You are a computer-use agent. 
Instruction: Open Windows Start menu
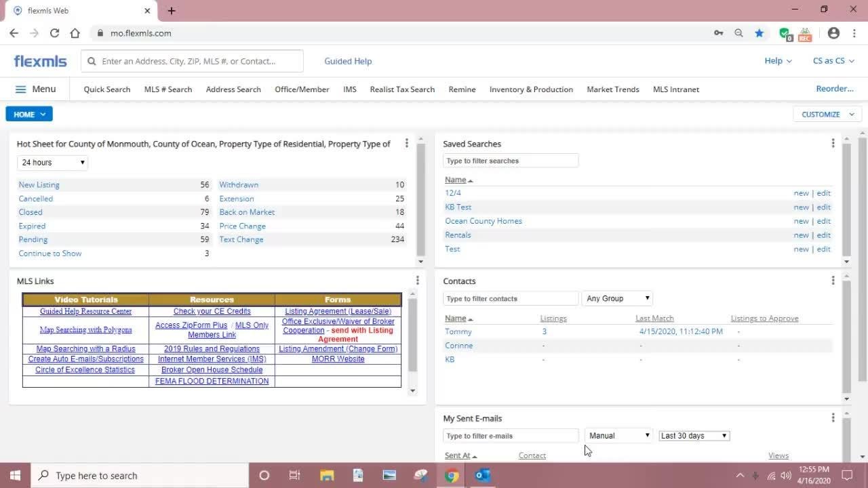coord(15,475)
